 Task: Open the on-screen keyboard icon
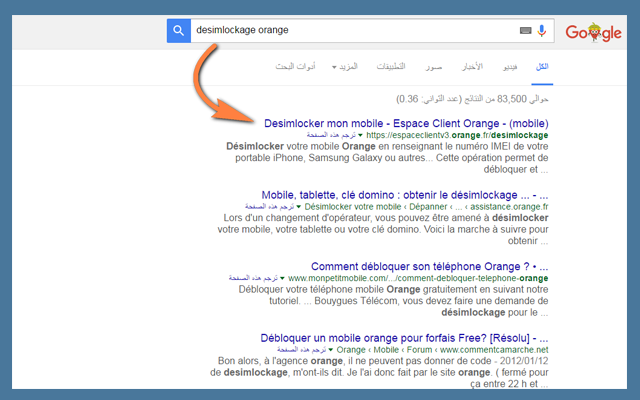(x=526, y=31)
